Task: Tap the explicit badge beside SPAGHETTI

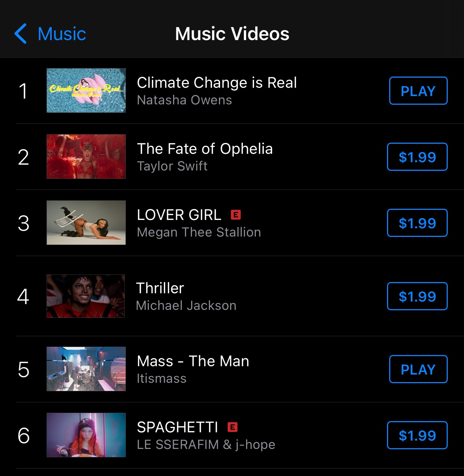Action: pyautogui.click(x=232, y=427)
